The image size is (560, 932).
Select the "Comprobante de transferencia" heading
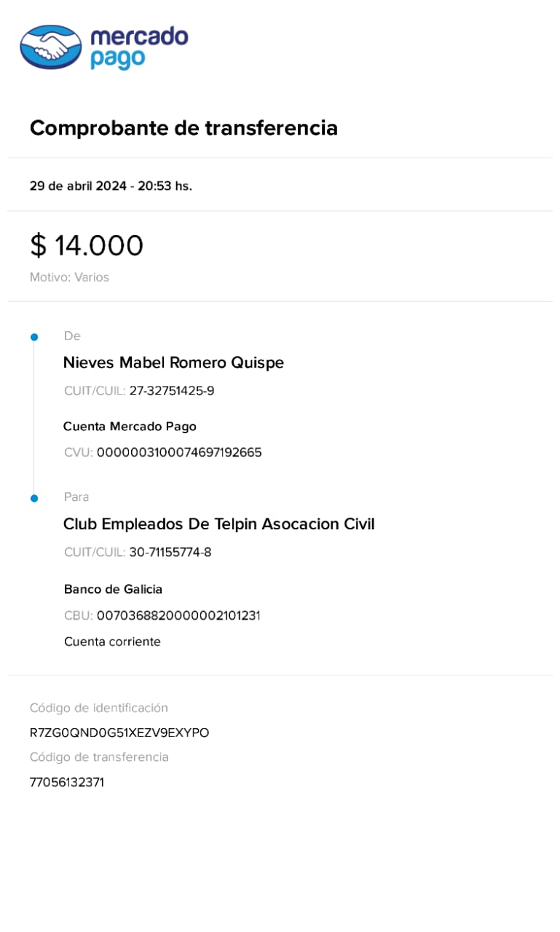pos(184,128)
